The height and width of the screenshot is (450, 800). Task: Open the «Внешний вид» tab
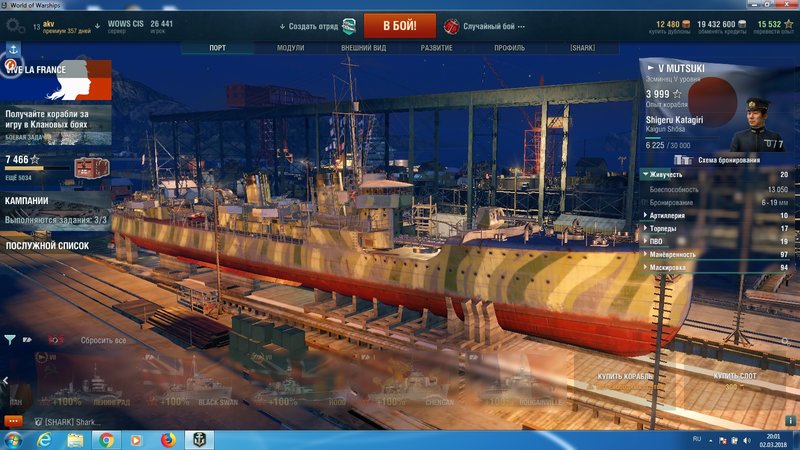[x=362, y=47]
